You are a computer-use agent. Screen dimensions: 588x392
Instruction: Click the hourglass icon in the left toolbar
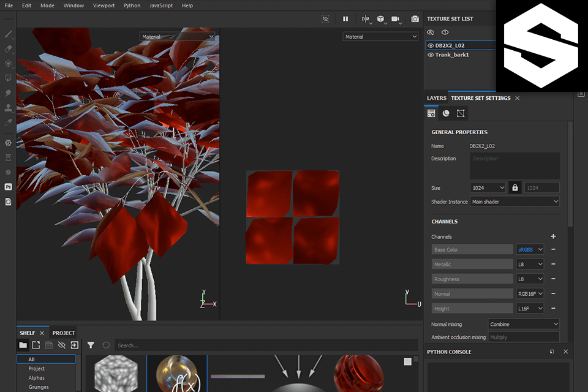(x=8, y=157)
